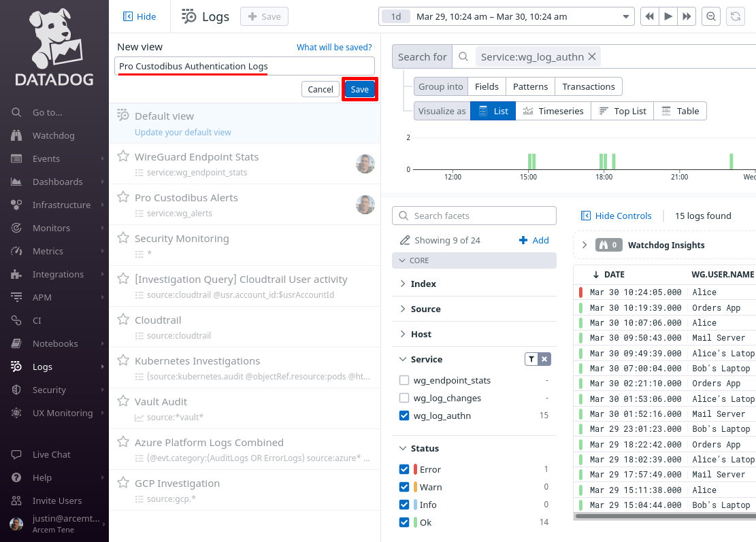The width and height of the screenshot is (756, 542).
Task: Click Update your default view link
Action: [x=183, y=132]
